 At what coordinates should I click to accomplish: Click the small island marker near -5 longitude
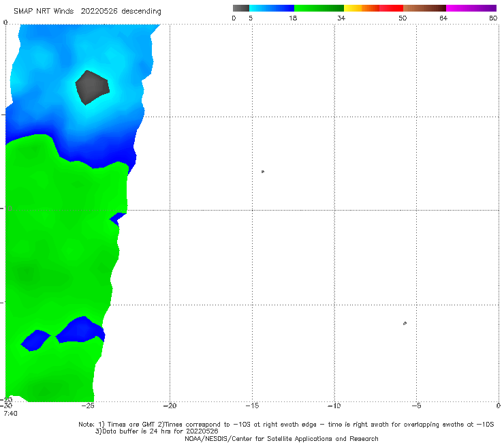click(x=405, y=323)
